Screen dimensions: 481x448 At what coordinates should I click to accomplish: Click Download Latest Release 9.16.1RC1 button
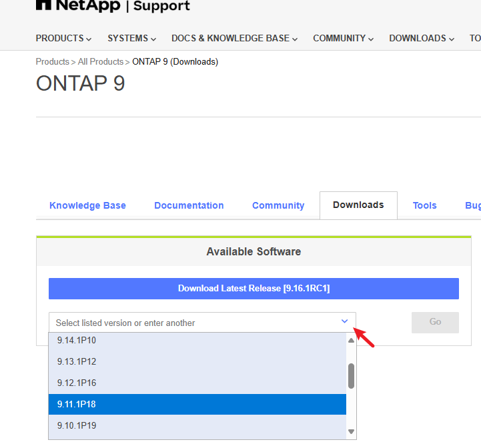(x=254, y=289)
